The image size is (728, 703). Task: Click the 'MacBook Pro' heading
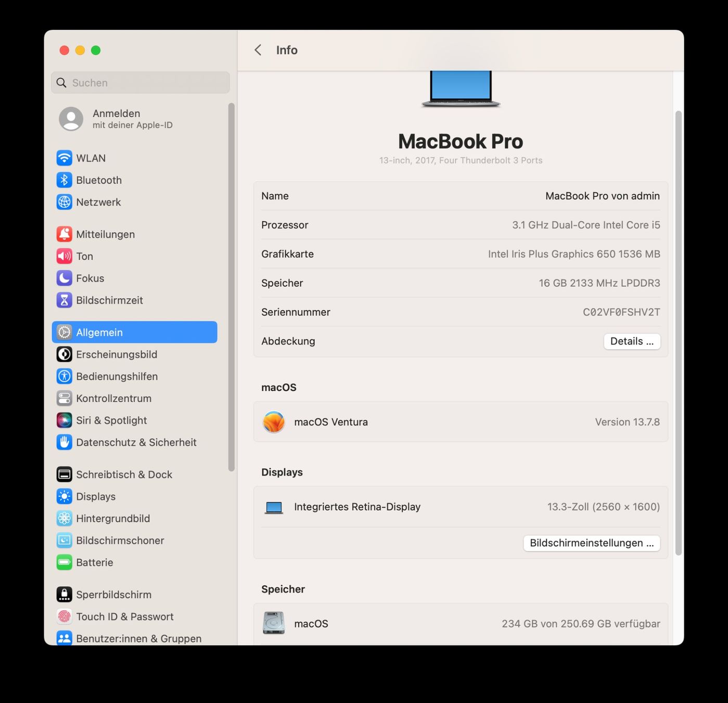pyautogui.click(x=461, y=141)
